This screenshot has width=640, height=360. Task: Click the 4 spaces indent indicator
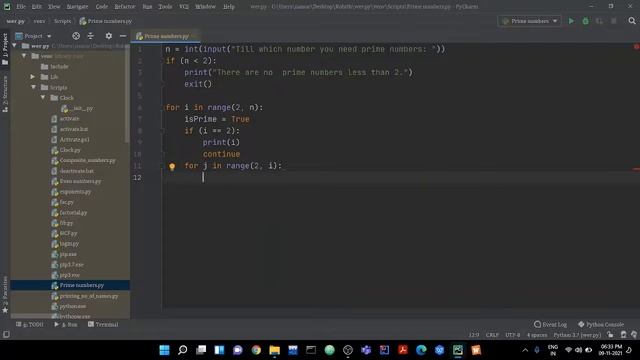(537, 335)
